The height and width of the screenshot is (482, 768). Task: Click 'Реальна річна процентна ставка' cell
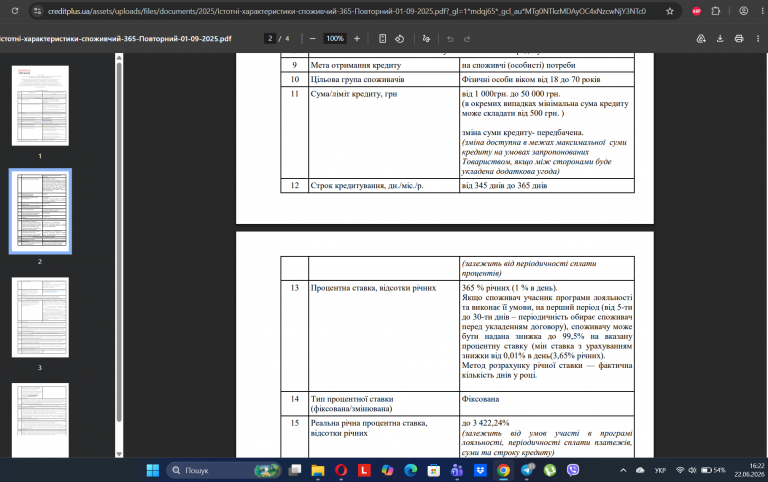[x=384, y=437]
